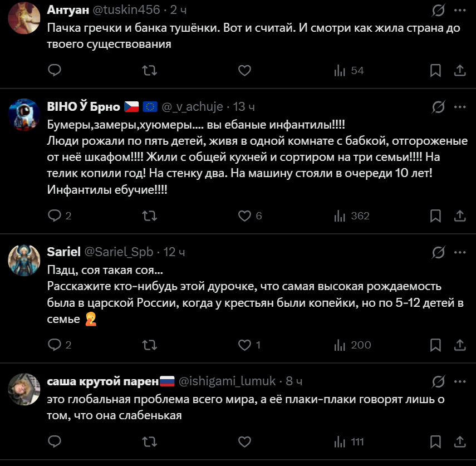Like Sariel's tweet
The image size is (476, 466).
point(245,345)
